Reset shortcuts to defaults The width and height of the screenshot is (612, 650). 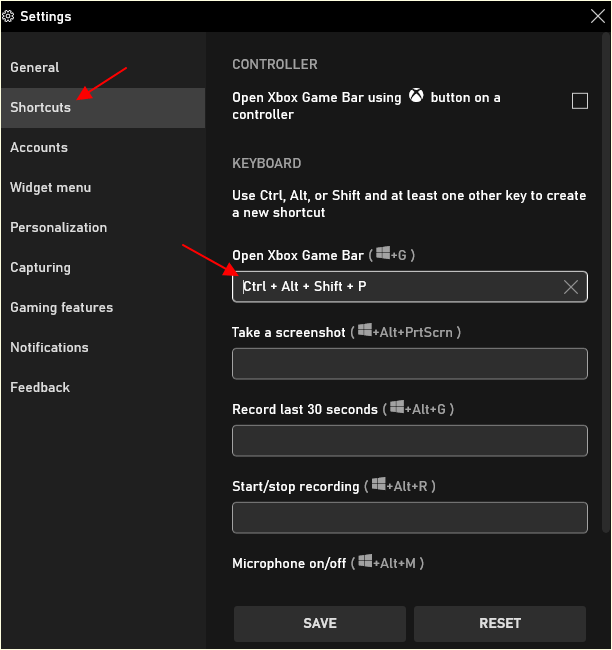tap(500, 623)
